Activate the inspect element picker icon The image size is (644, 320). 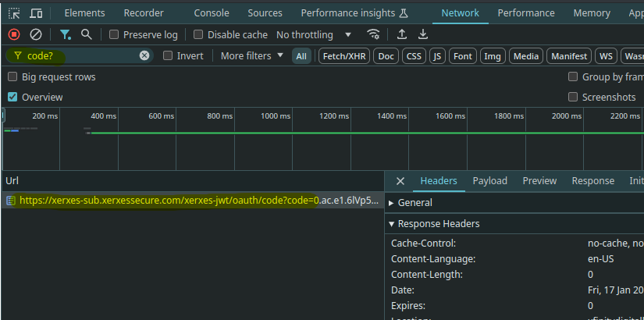point(14,13)
